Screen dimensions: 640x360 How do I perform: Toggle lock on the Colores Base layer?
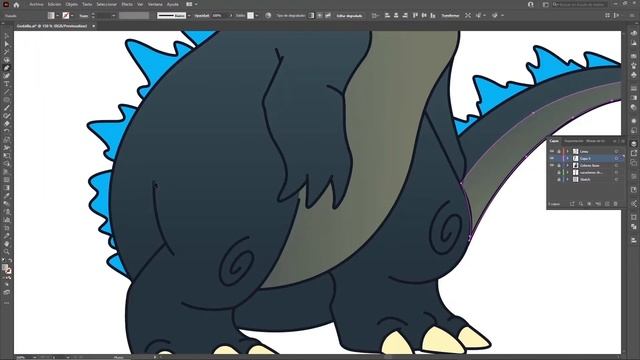coord(559,165)
